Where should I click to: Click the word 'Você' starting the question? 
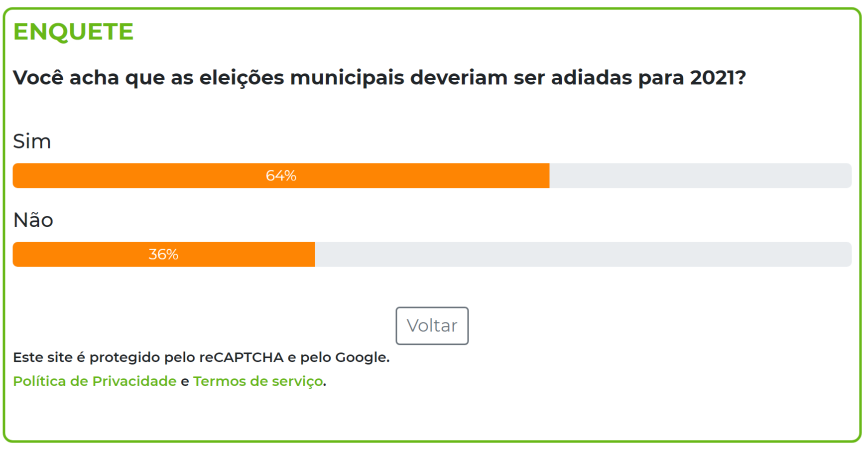point(38,78)
